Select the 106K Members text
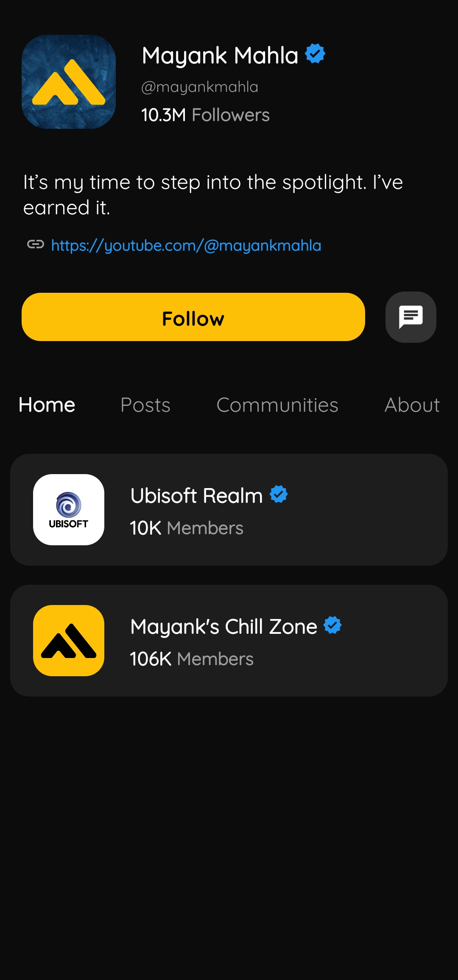This screenshot has width=458, height=980. 192,659
